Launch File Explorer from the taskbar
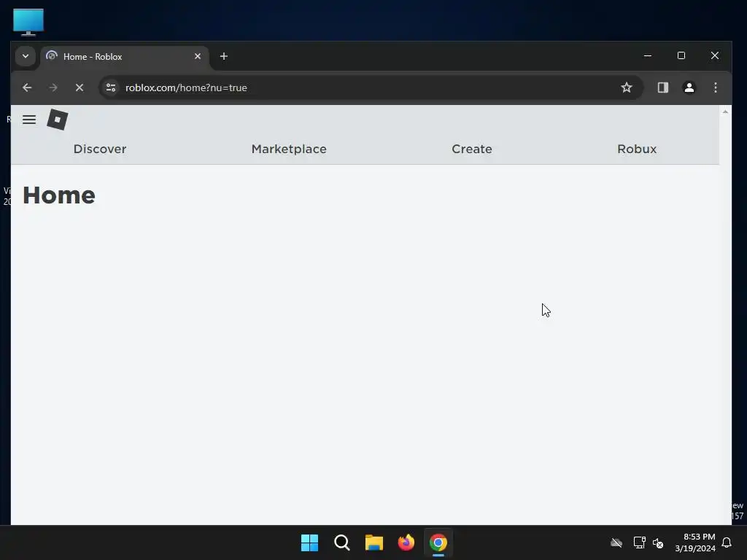The image size is (747, 560). (374, 542)
